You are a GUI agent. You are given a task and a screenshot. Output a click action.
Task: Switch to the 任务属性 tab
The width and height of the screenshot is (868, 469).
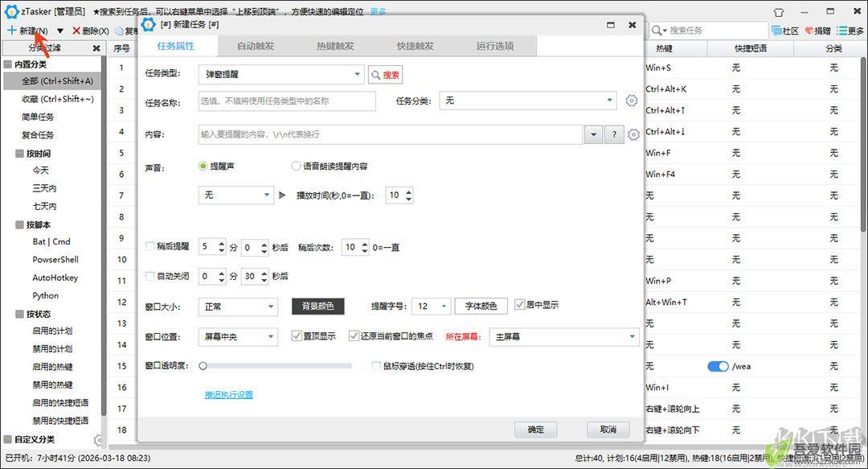(x=176, y=46)
